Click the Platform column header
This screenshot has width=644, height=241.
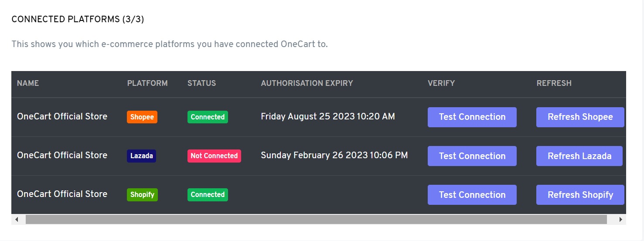pyautogui.click(x=147, y=83)
